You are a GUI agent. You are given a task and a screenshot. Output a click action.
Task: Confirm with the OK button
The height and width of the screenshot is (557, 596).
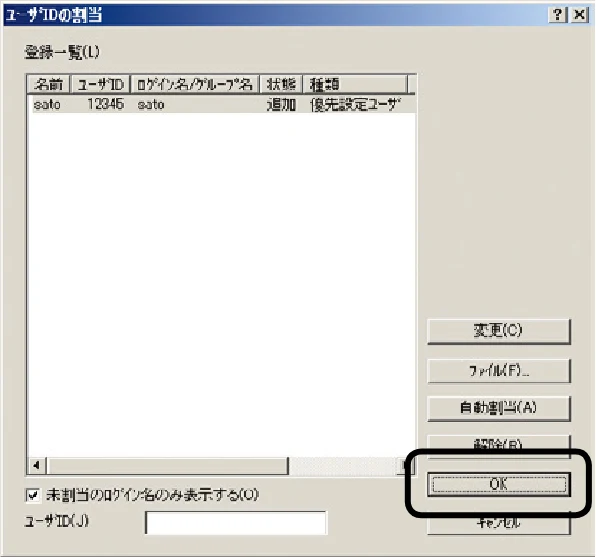[x=499, y=484]
